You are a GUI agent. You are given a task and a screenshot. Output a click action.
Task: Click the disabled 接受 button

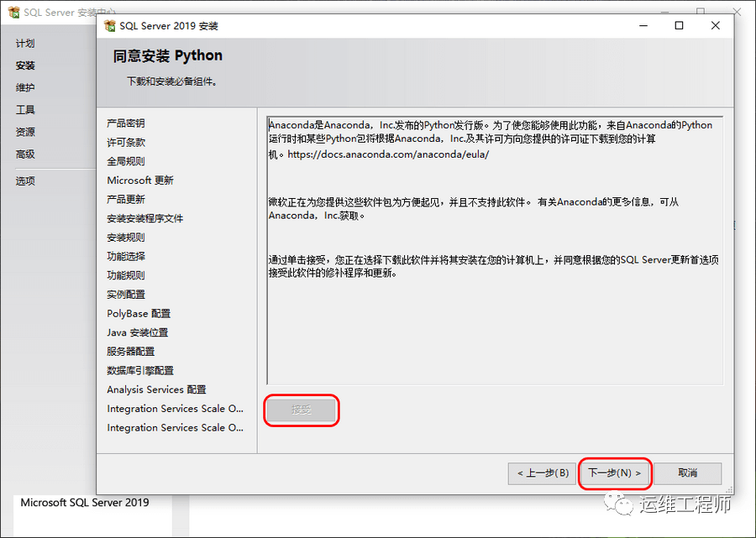302,410
